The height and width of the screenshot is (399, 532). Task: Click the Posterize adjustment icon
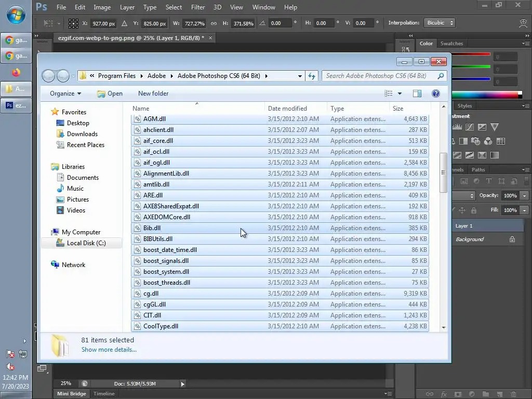(470, 155)
